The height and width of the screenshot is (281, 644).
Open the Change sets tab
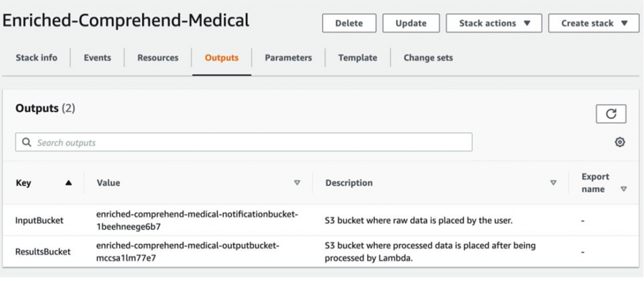[x=428, y=58]
